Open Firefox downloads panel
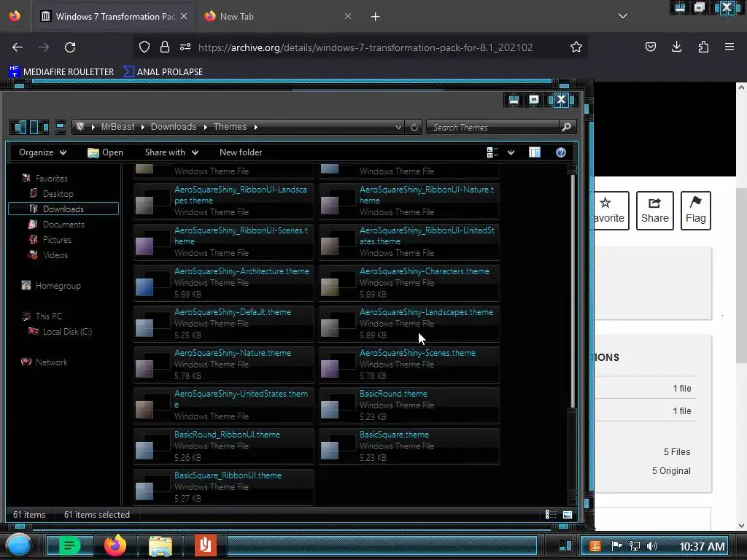Image resolution: width=747 pixels, height=560 pixels. point(676,47)
